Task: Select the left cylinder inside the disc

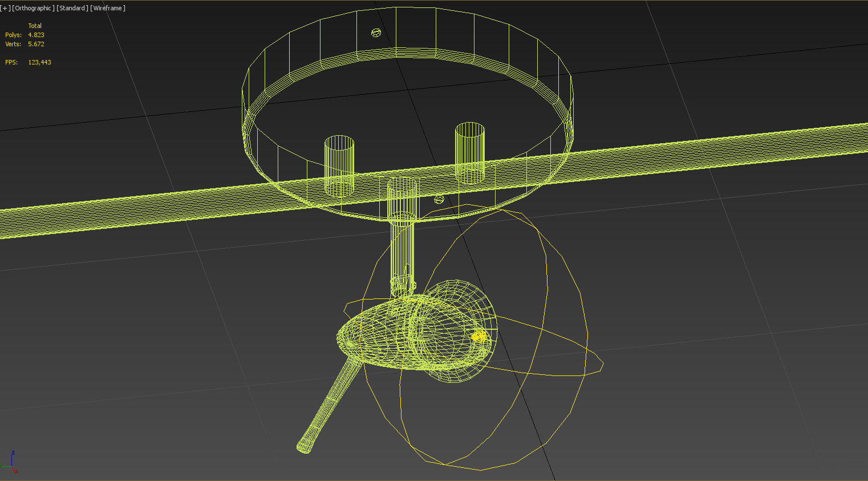Action: [339, 165]
